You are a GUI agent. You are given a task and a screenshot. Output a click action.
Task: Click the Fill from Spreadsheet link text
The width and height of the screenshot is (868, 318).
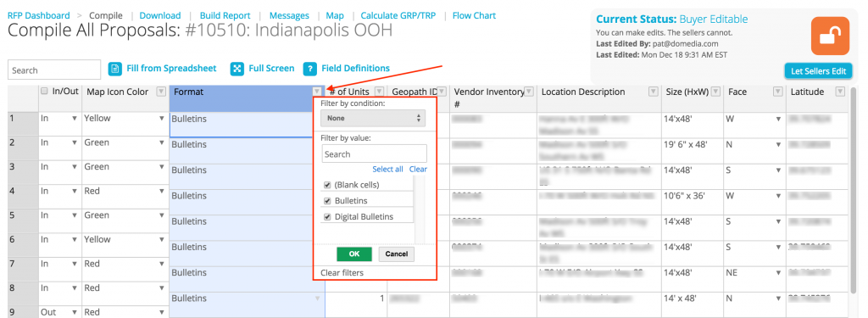coord(171,68)
